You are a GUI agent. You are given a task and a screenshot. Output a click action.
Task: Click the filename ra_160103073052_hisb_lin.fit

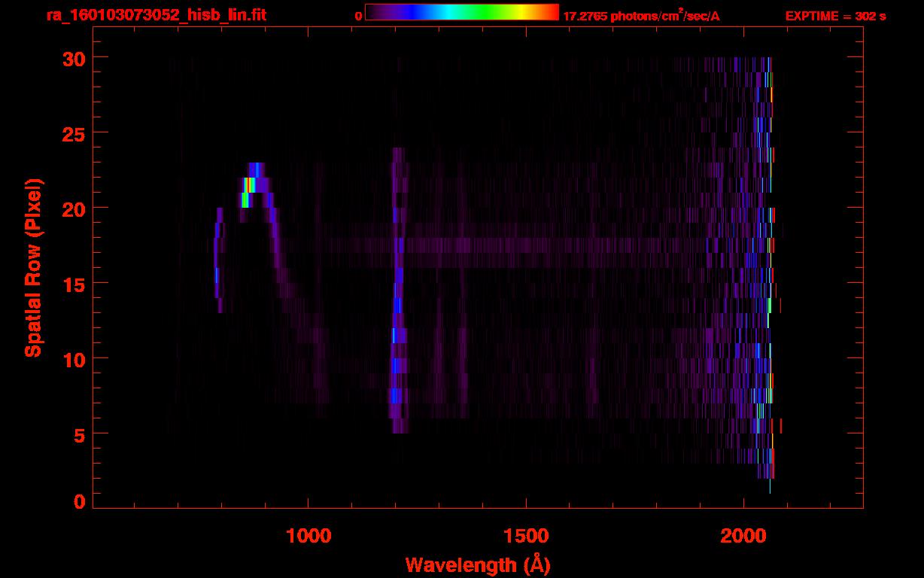point(155,15)
